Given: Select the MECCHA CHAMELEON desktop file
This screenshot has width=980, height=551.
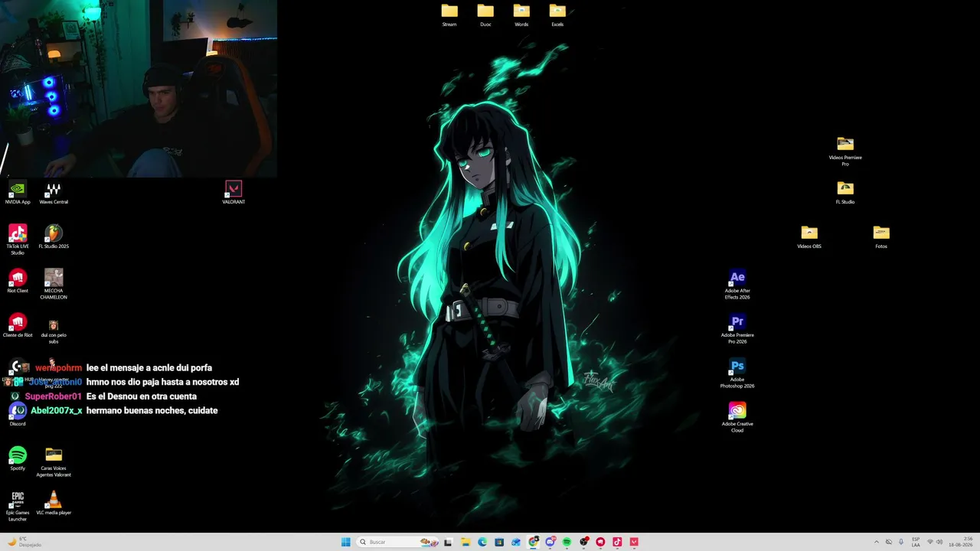Looking at the screenshot, I should click(54, 284).
